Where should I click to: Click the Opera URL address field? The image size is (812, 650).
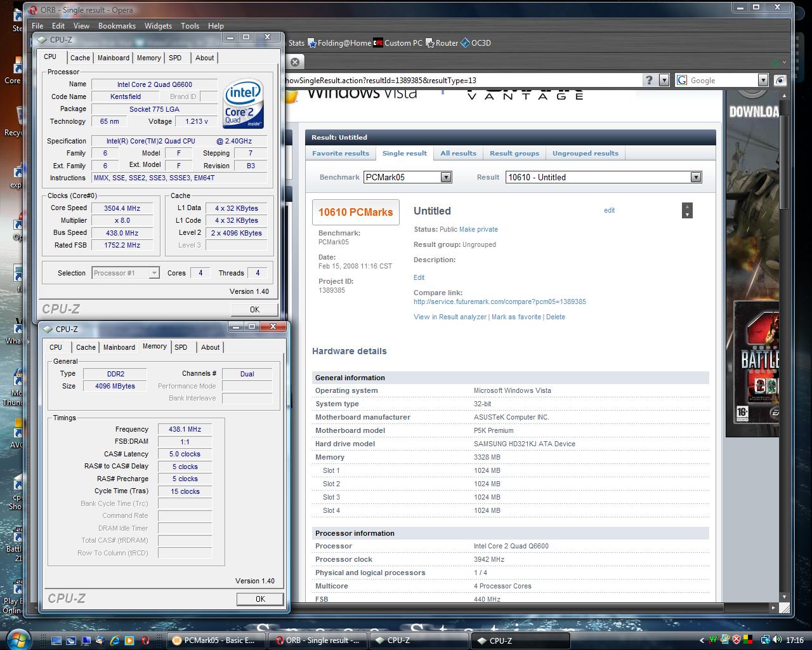pyautogui.click(x=463, y=80)
